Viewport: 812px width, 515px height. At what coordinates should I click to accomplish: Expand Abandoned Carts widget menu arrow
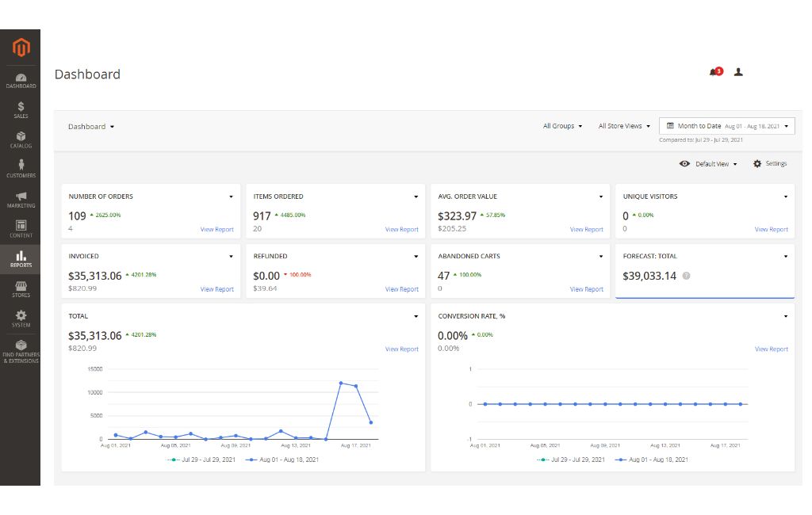click(601, 256)
